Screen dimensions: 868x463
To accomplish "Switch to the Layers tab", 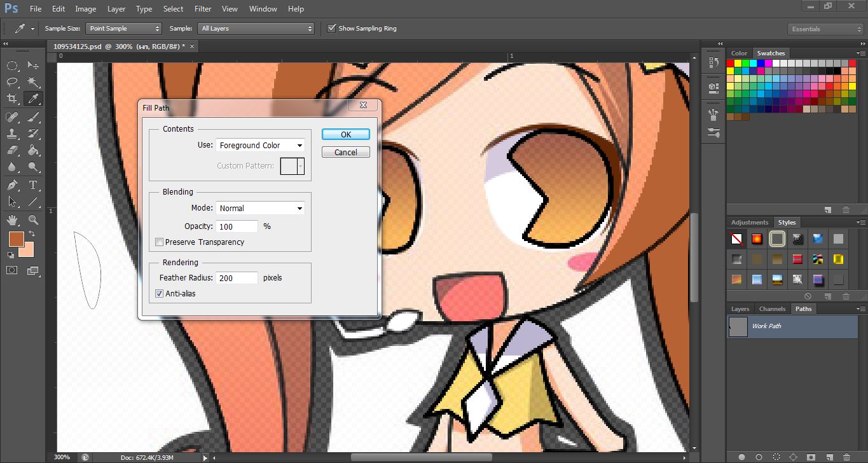I will pyautogui.click(x=740, y=309).
